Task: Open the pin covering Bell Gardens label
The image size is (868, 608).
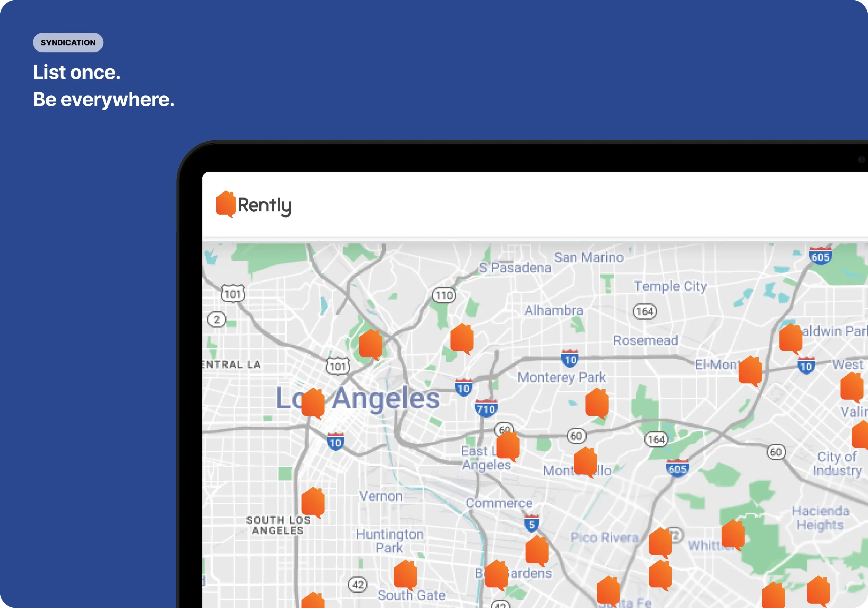Action: (x=496, y=575)
